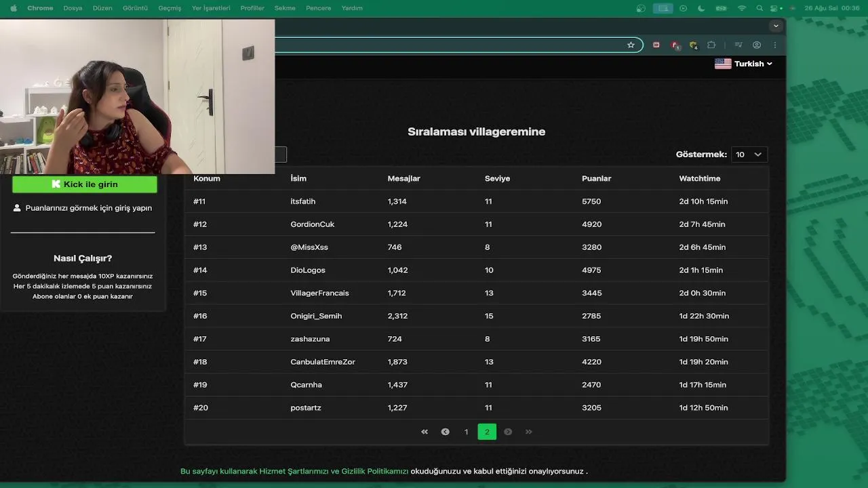Click the user icon beside Puanlarınızı görmek

17,208
